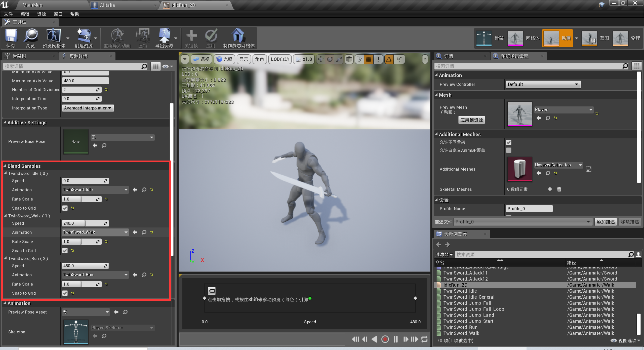Open the Averaged Interpolation dropdown
644x350 pixels.
point(88,108)
